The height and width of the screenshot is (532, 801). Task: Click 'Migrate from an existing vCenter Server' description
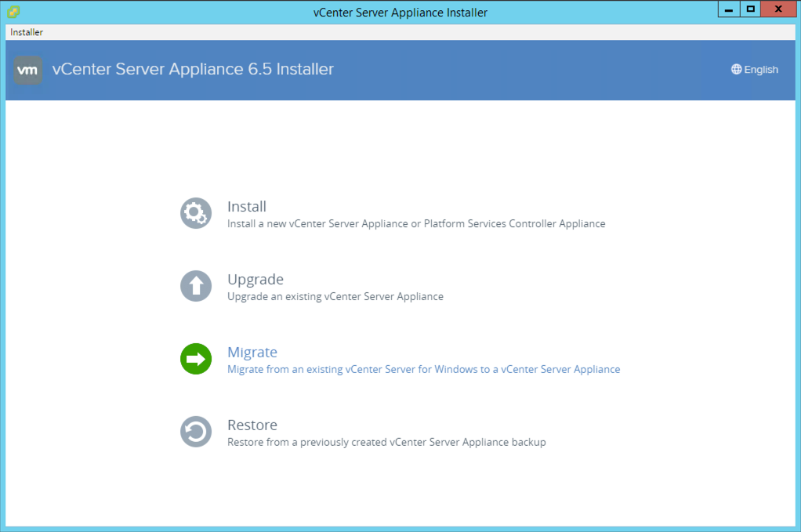[x=423, y=370]
